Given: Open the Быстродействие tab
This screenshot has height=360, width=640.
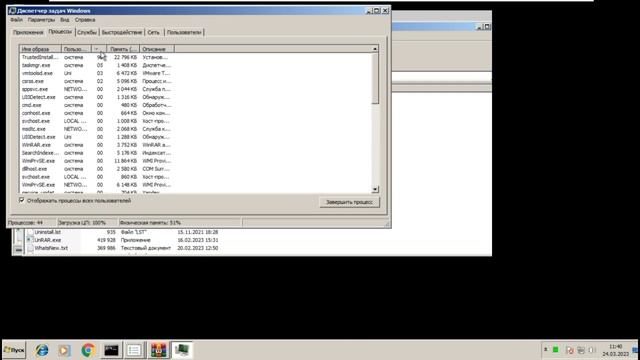Looking at the screenshot, I should pos(122,32).
